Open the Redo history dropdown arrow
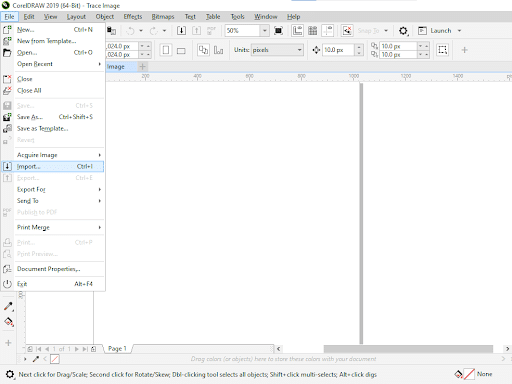Image resolution: width=512 pixels, height=384 pixels. pos(164,31)
